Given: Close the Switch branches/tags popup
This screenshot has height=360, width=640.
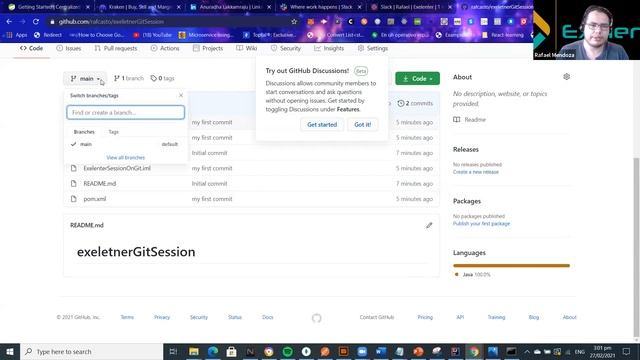Looking at the screenshot, I should 181,95.
